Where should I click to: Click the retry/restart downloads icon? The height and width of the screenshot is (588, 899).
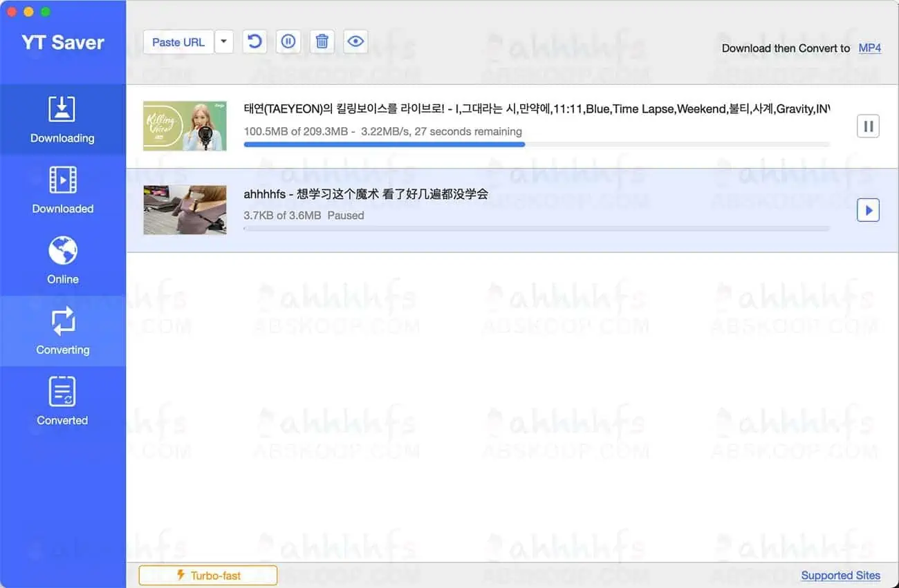coord(254,41)
